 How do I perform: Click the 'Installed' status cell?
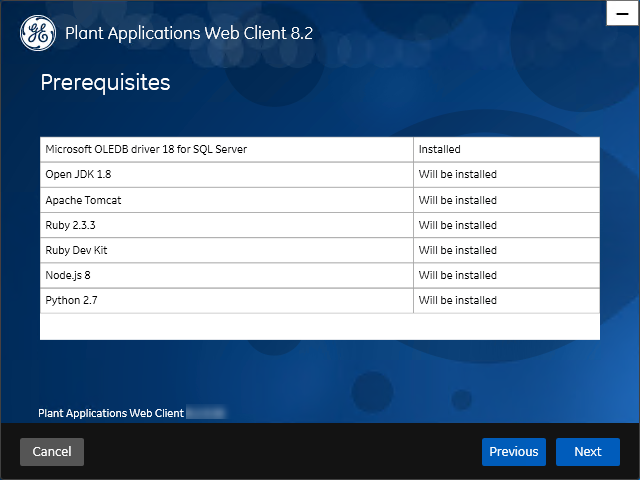[507, 149]
